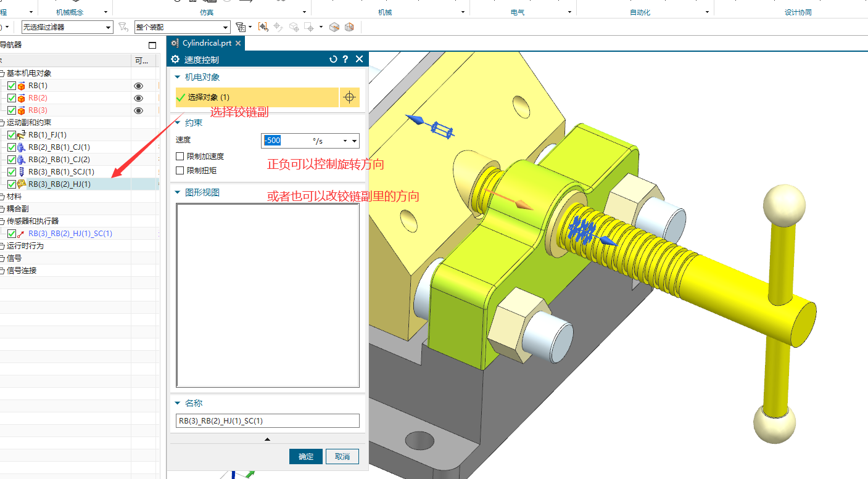Collapse the 机电对象 section
The width and height of the screenshot is (868, 479).
178,77
